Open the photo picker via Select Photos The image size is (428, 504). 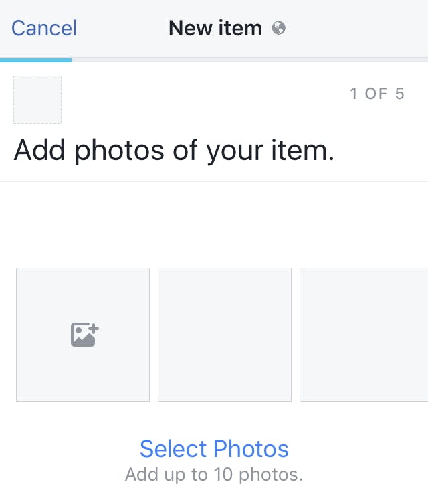pos(214,448)
